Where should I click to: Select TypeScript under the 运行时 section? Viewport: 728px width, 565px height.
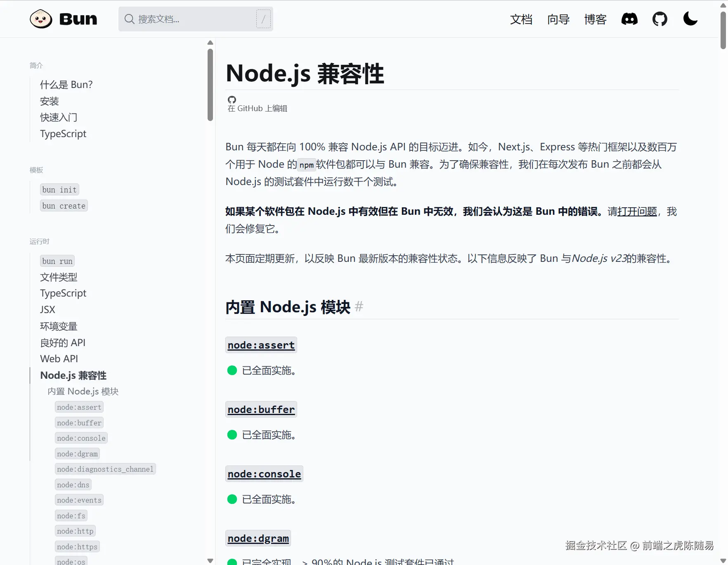pyautogui.click(x=63, y=293)
